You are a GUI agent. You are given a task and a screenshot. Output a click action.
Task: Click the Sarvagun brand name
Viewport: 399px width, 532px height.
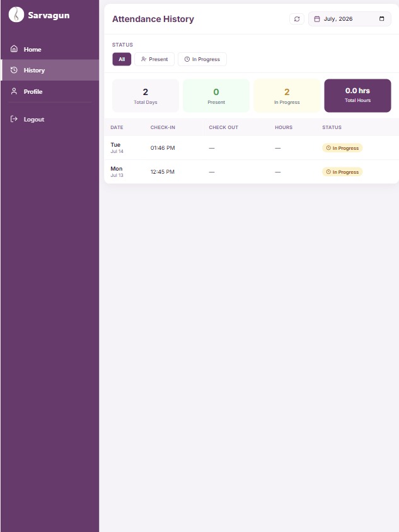click(x=49, y=15)
